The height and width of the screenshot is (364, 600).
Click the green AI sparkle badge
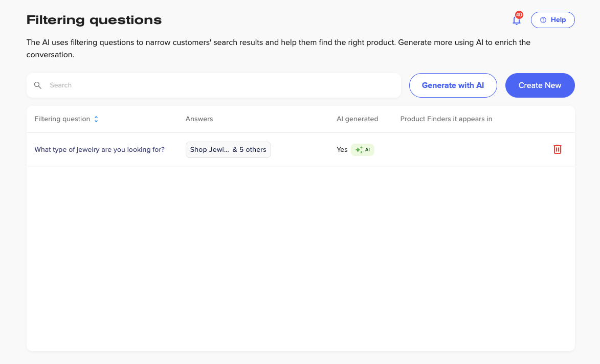pyautogui.click(x=363, y=150)
